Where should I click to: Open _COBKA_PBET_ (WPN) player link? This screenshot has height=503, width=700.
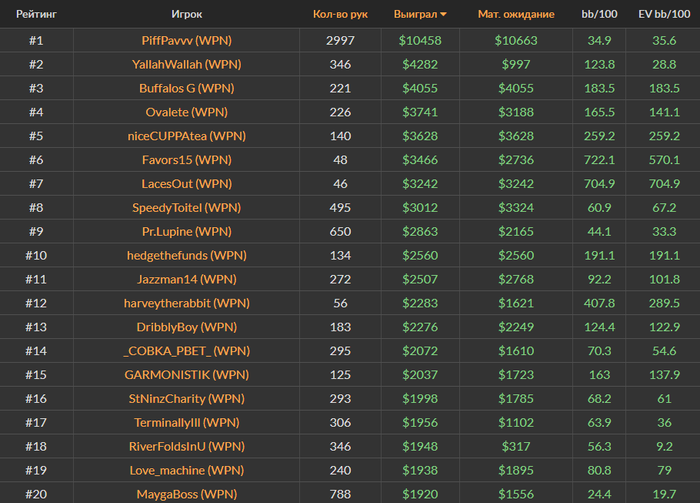coord(187,351)
